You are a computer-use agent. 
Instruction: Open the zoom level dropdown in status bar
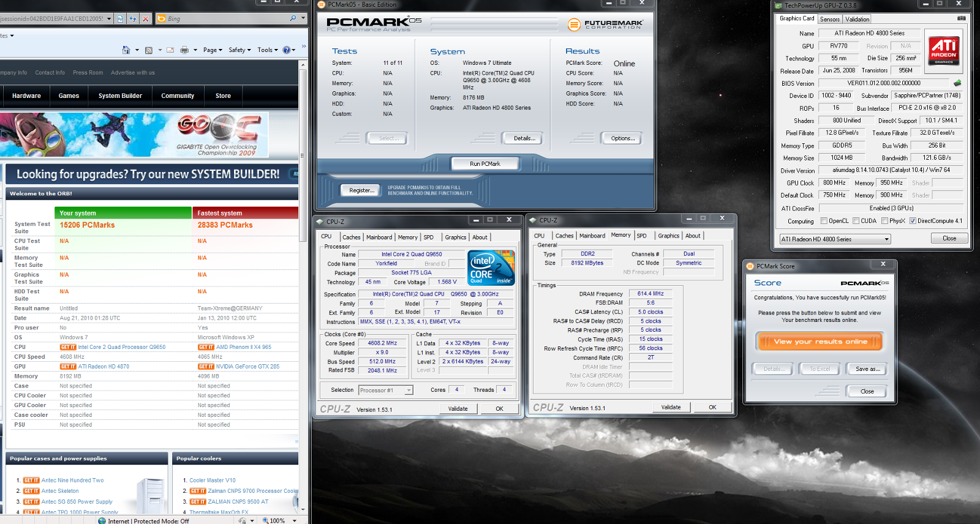(295, 521)
